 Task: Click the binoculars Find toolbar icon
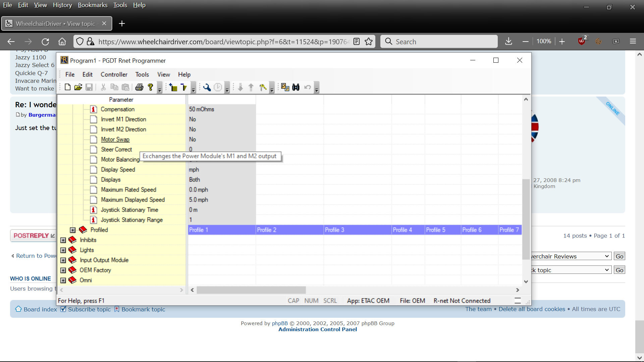(296, 87)
